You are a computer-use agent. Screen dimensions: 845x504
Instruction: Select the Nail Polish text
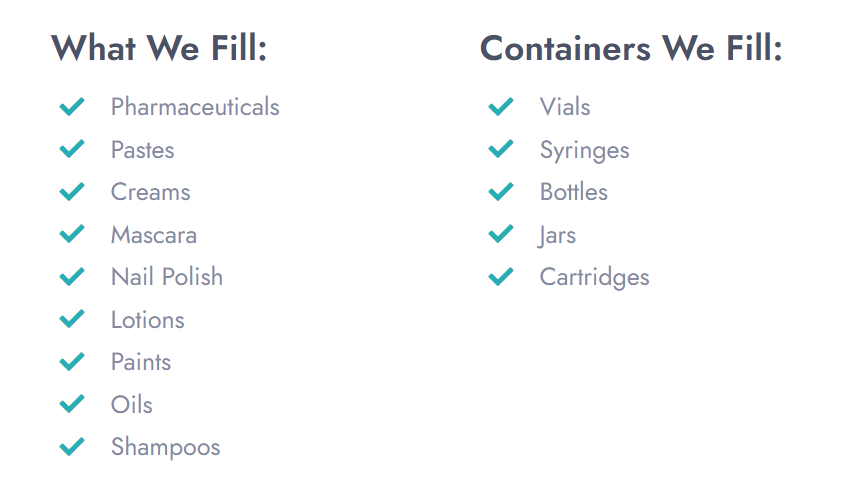click(x=167, y=277)
